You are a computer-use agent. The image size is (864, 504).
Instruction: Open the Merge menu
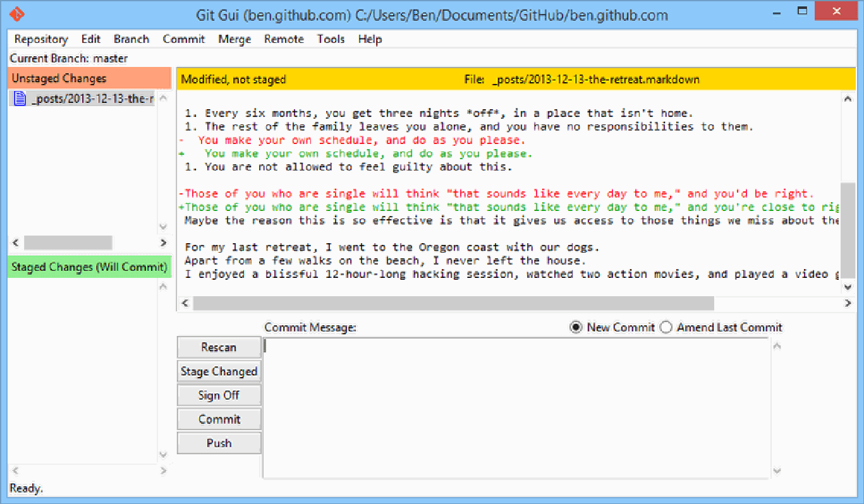click(234, 39)
